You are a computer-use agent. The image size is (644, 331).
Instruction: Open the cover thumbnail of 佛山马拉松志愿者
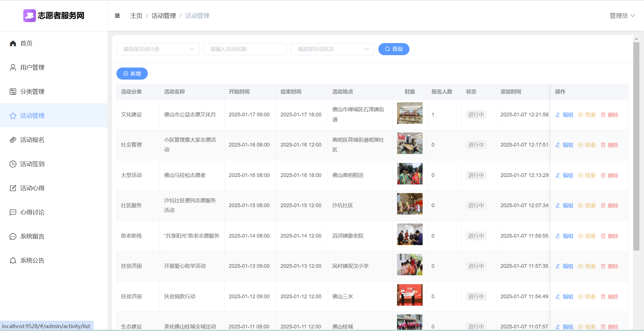[410, 174]
